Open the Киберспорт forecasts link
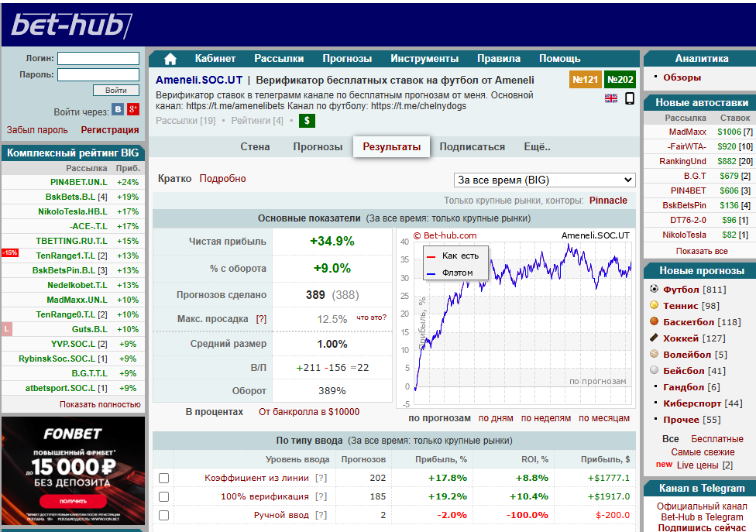756x532 pixels. (692, 403)
